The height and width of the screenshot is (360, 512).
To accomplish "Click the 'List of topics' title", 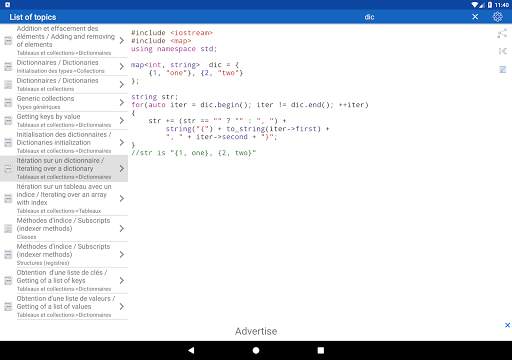I will click(33, 17).
